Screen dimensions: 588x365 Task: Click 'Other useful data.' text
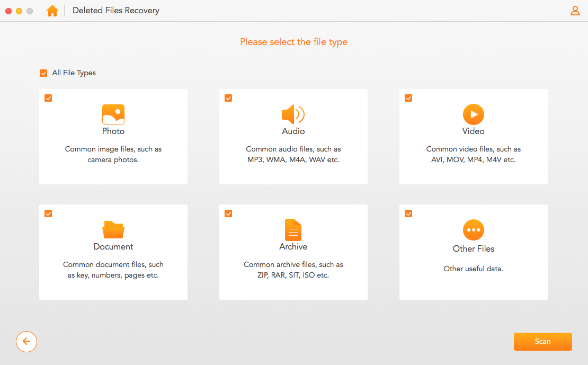(473, 269)
